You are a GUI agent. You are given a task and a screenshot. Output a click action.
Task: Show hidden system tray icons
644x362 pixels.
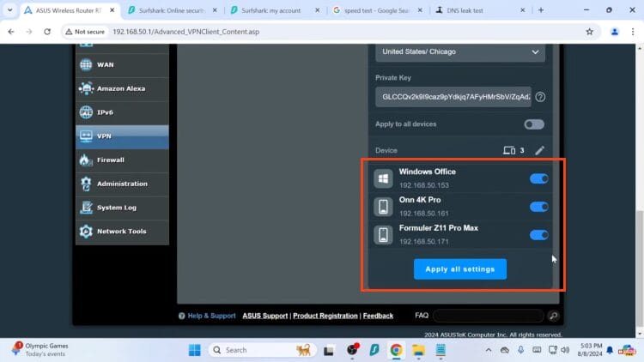point(489,350)
